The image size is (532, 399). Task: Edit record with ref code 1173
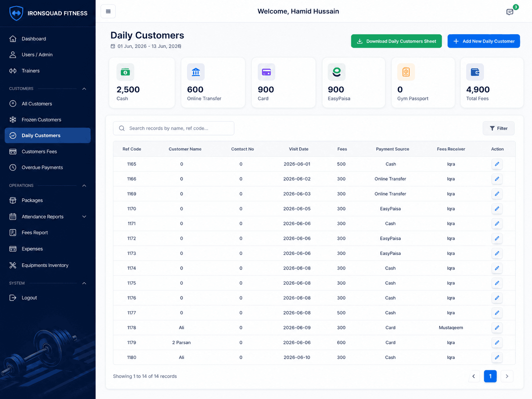497,253
